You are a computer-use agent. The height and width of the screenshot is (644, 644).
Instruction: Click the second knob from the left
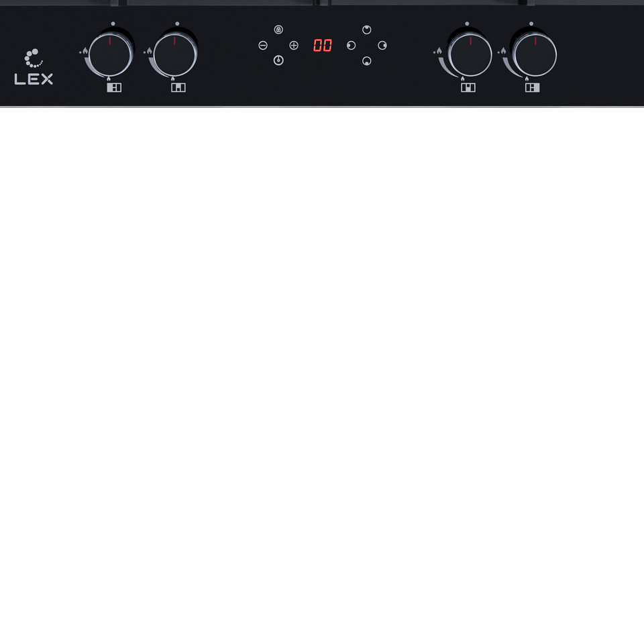pos(175,55)
